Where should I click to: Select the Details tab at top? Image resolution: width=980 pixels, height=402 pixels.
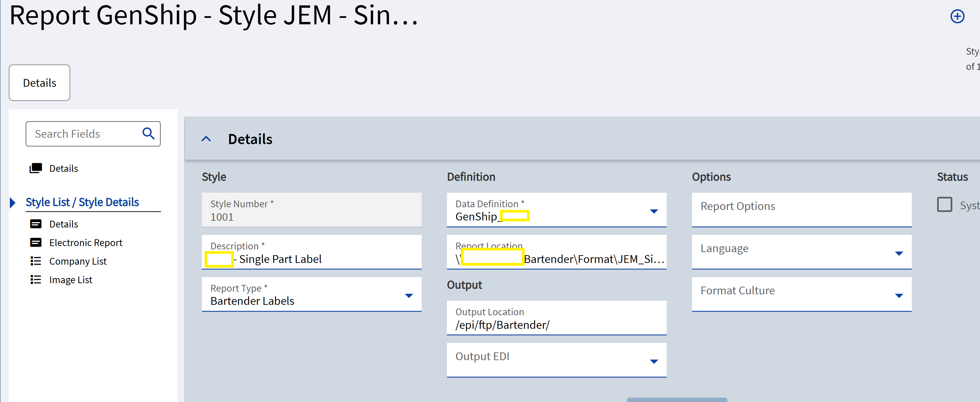(39, 83)
